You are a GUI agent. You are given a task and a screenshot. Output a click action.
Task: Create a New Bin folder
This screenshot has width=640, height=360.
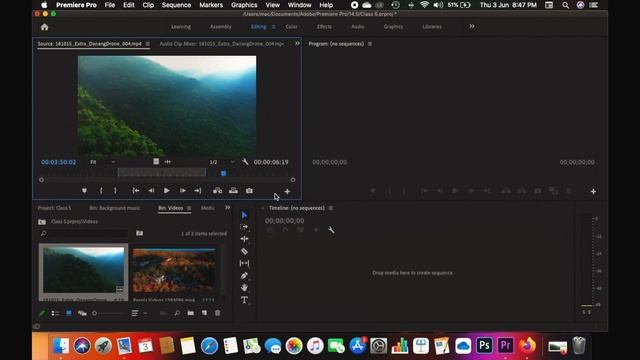click(x=191, y=313)
